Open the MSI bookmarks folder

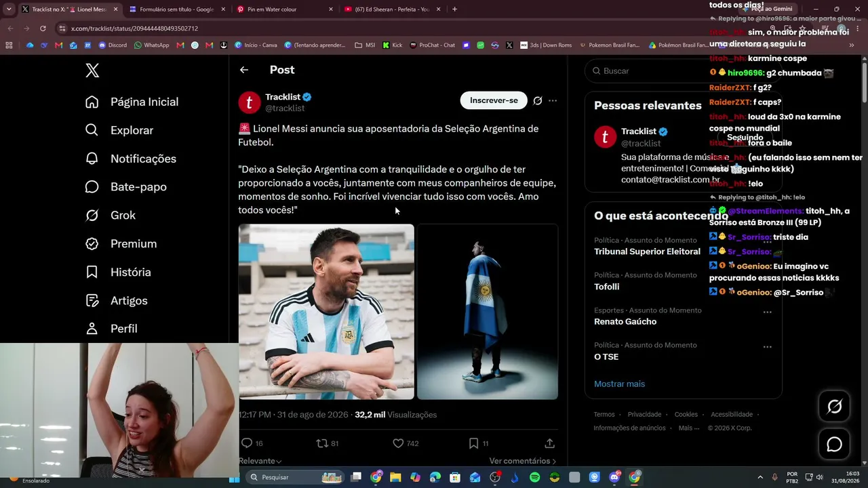(365, 45)
